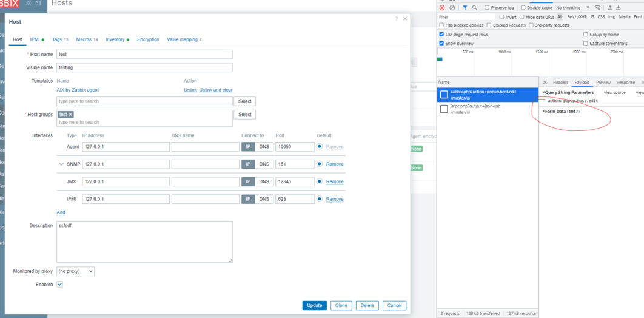
Task: Click the Description text area
Action: pyautogui.click(x=144, y=242)
